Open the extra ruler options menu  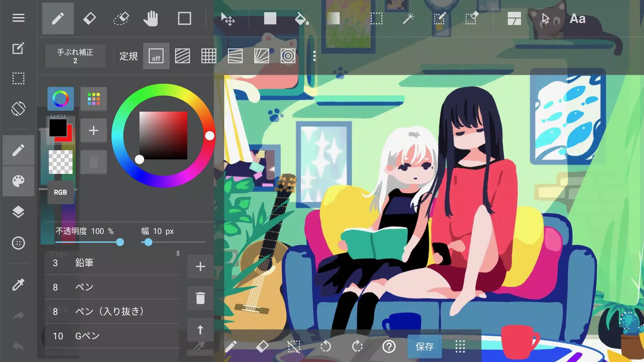point(314,56)
